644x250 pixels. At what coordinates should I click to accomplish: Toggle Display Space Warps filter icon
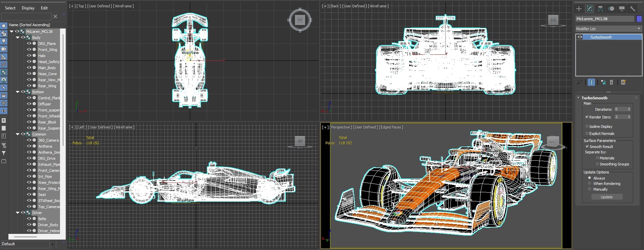pos(4,64)
